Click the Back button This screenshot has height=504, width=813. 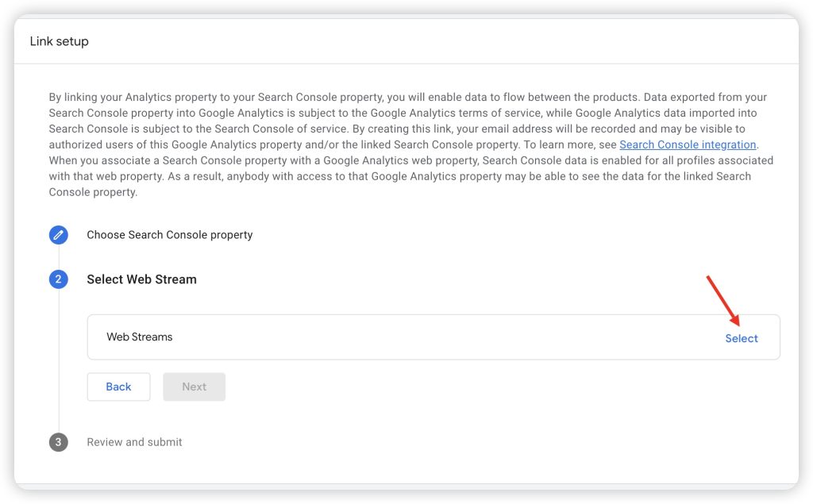119,387
